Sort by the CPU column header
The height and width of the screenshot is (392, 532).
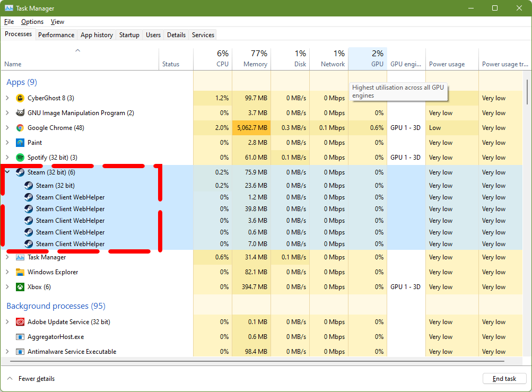[213, 59]
